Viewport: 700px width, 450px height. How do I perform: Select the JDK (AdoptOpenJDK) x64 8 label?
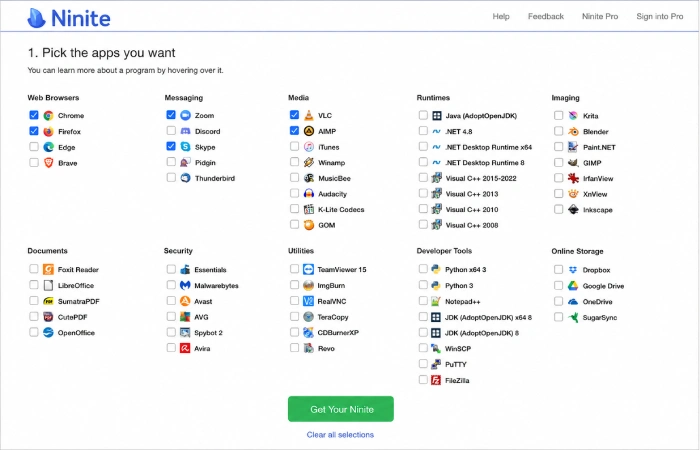click(488, 317)
